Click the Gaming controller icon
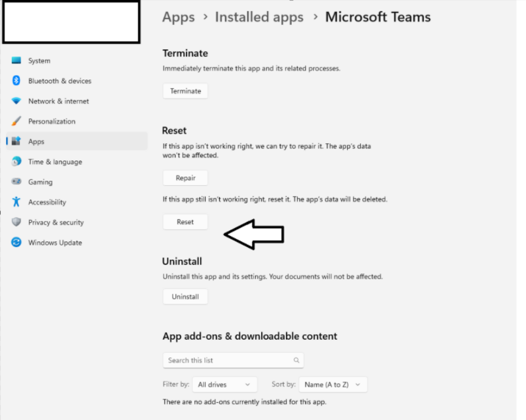This screenshot has width=526, height=420. click(x=16, y=181)
